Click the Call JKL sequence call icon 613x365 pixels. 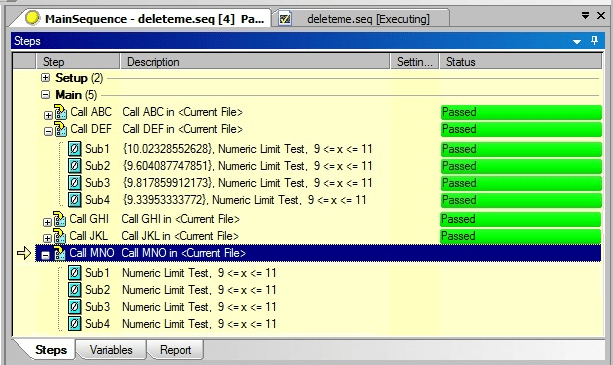point(59,236)
